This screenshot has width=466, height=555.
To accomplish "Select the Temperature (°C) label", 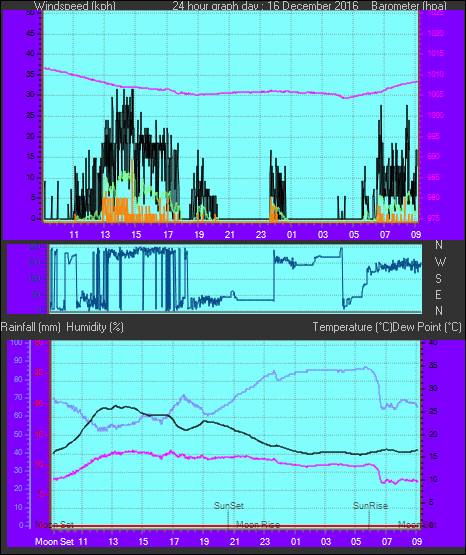I will pyautogui.click(x=352, y=327).
